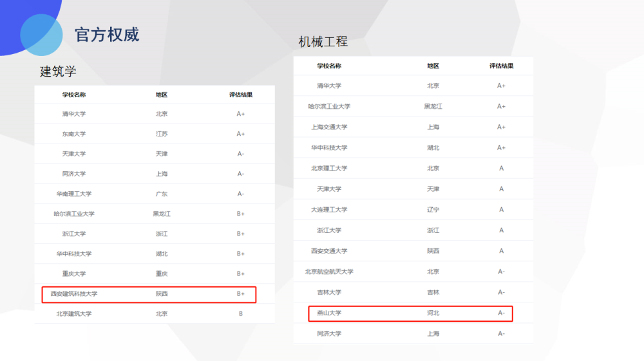Select the 上海交通大学 cell

[329, 127]
